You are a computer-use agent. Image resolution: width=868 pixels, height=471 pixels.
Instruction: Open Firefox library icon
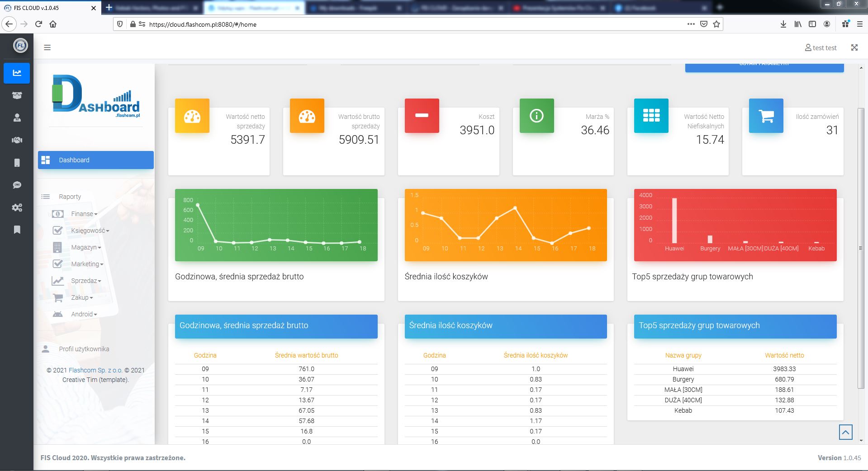pos(798,24)
